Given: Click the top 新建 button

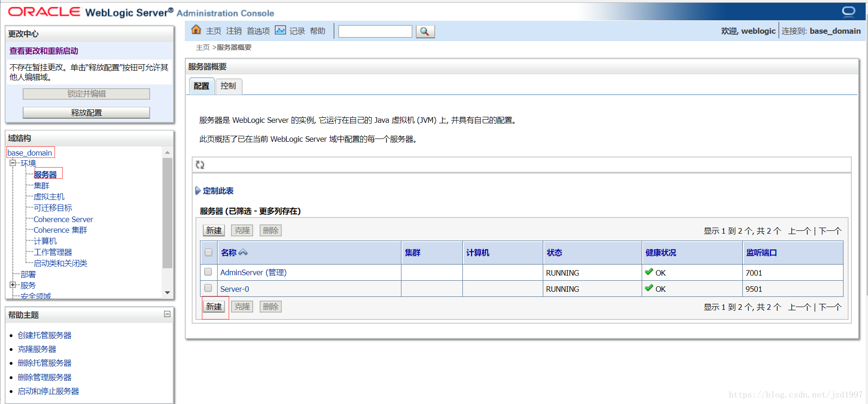Looking at the screenshot, I should pos(214,230).
